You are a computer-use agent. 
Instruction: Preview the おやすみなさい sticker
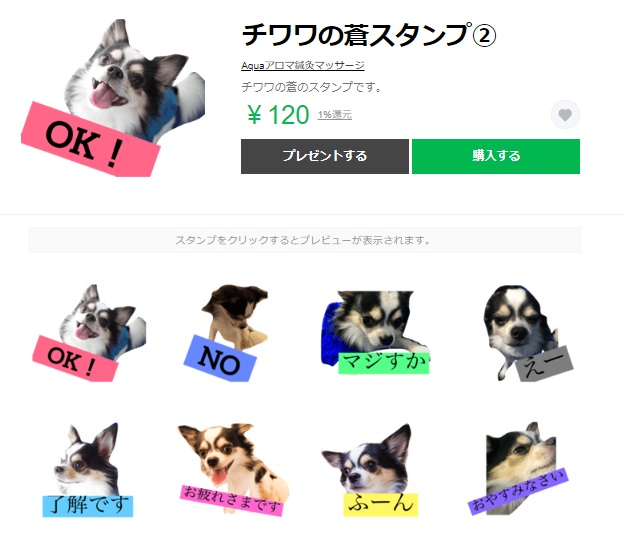pyautogui.click(x=518, y=469)
